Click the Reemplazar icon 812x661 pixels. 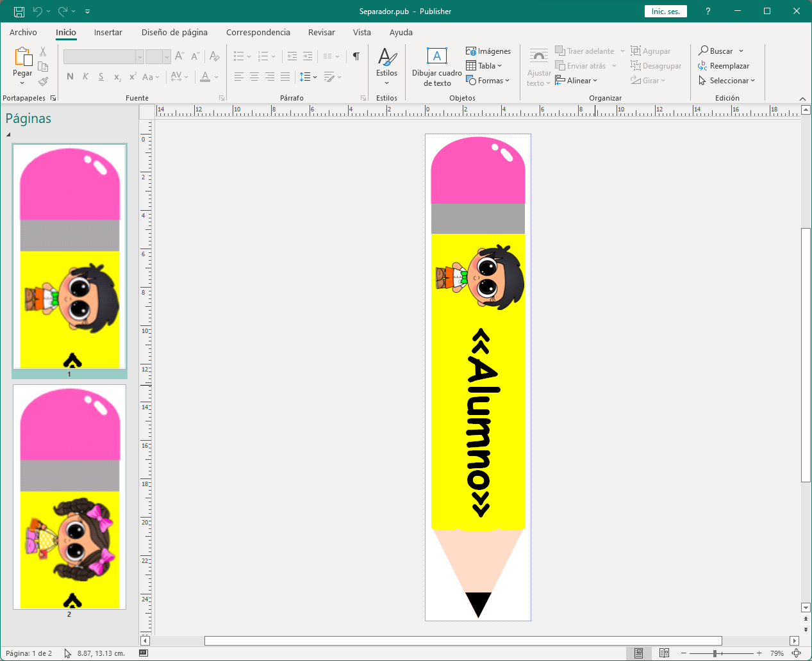pos(703,66)
